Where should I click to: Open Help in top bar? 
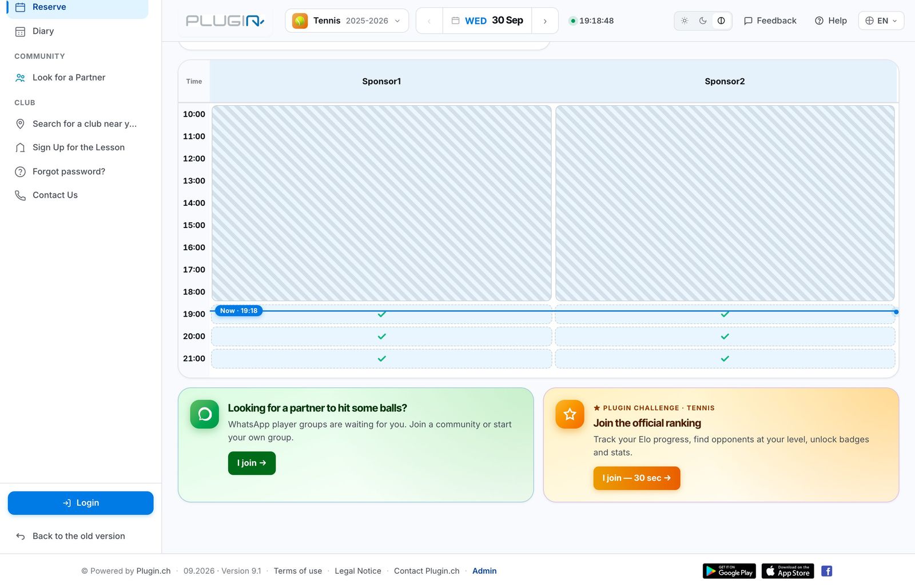(831, 21)
